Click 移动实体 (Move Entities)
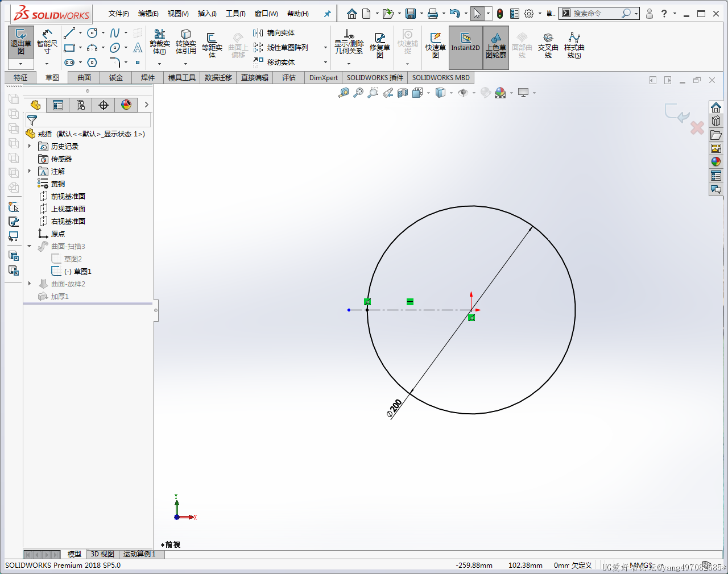The width and height of the screenshot is (728, 574). pyautogui.click(x=274, y=63)
